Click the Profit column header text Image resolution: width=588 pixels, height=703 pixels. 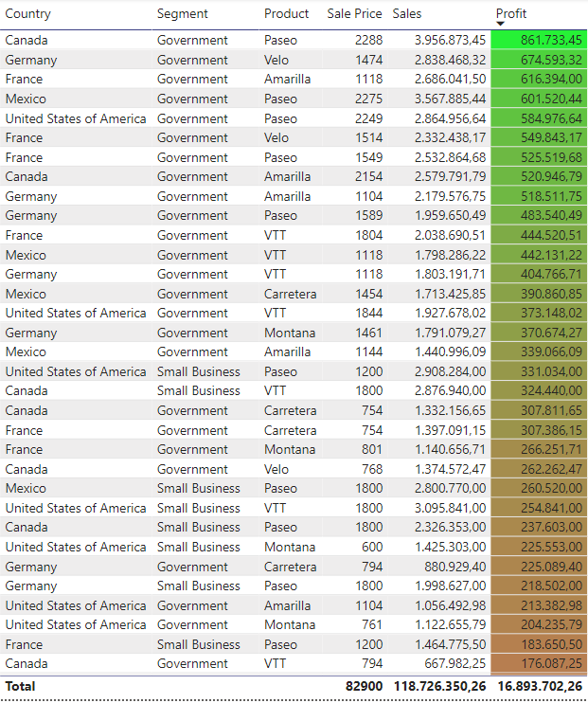511,13
